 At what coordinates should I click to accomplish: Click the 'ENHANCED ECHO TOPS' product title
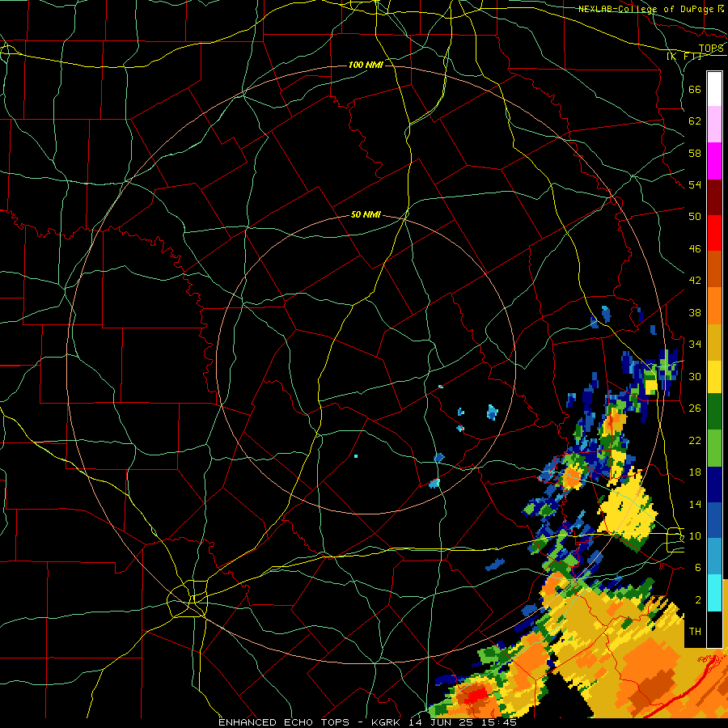pyautogui.click(x=284, y=722)
